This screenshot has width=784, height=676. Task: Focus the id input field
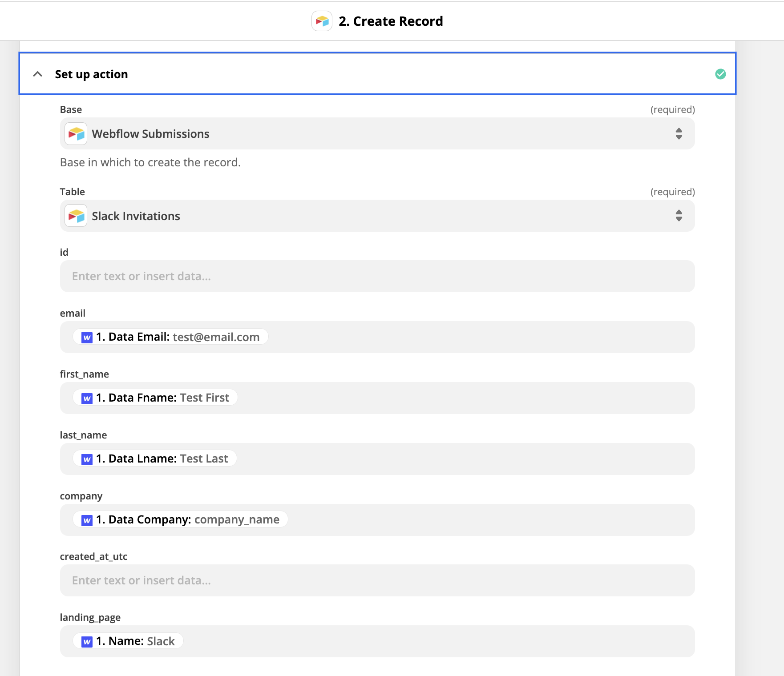[x=377, y=276]
